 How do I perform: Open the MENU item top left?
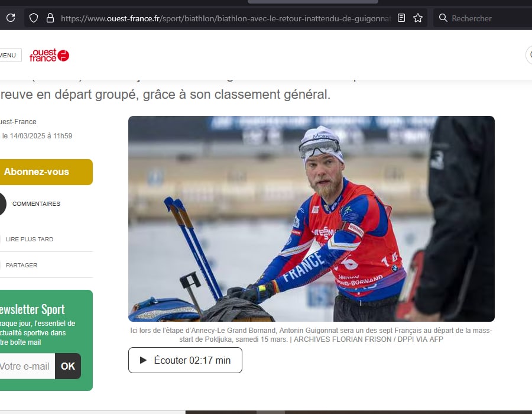8,54
